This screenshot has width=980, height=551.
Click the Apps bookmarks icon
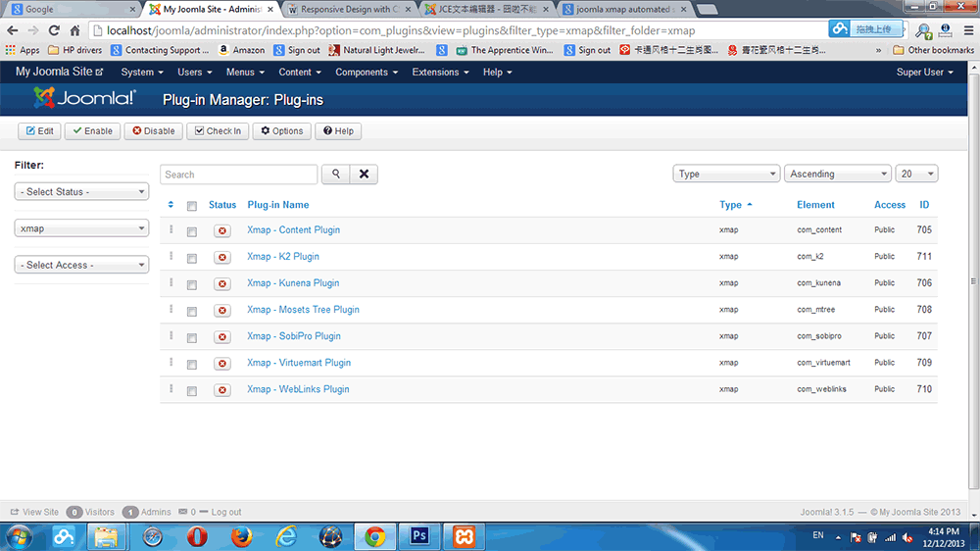[x=24, y=50]
